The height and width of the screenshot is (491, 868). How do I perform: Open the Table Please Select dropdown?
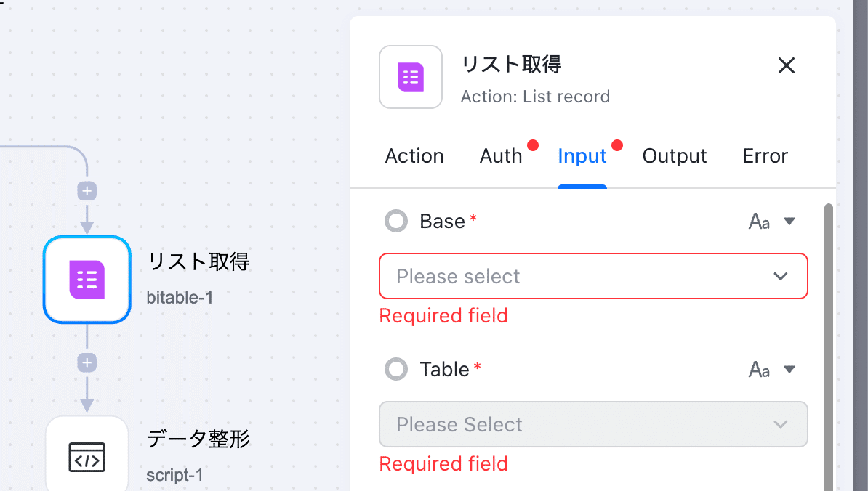(x=593, y=424)
